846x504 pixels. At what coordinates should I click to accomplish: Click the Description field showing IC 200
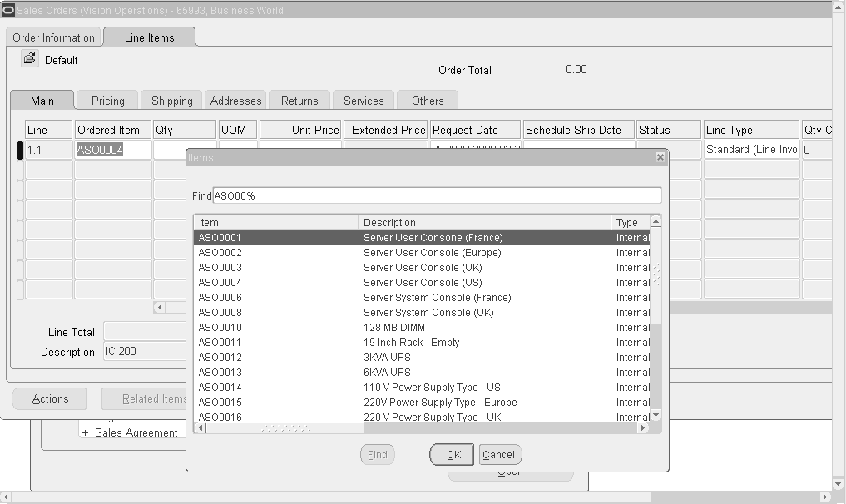[145, 351]
